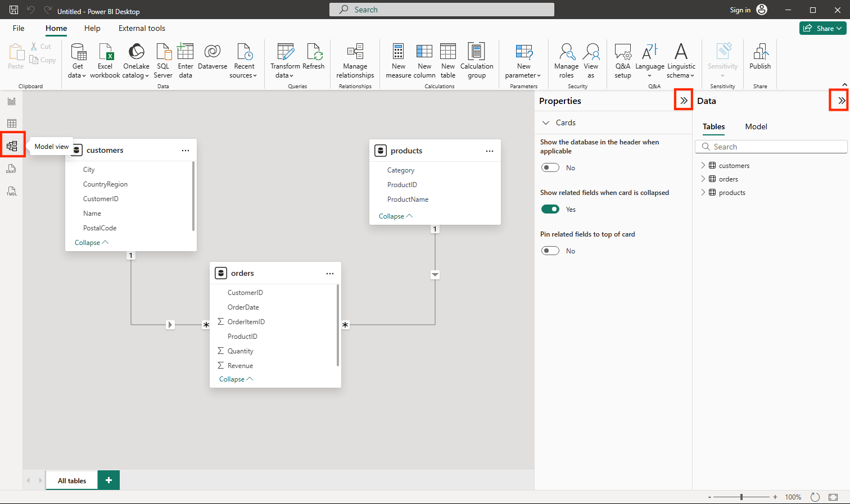
Task: Switch to Model tab in Data pane
Action: coord(756,126)
